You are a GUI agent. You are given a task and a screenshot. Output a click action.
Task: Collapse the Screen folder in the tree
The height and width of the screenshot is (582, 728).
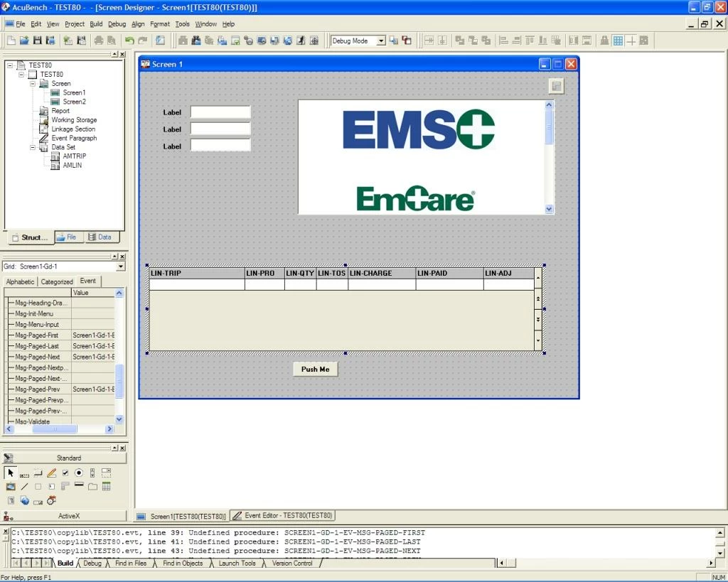coord(33,84)
